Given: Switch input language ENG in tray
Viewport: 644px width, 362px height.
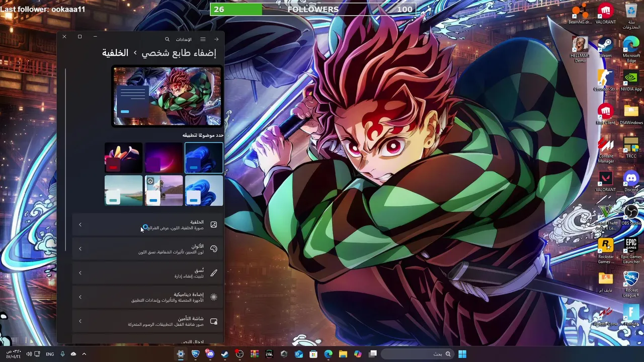Looking at the screenshot, I should [50, 354].
